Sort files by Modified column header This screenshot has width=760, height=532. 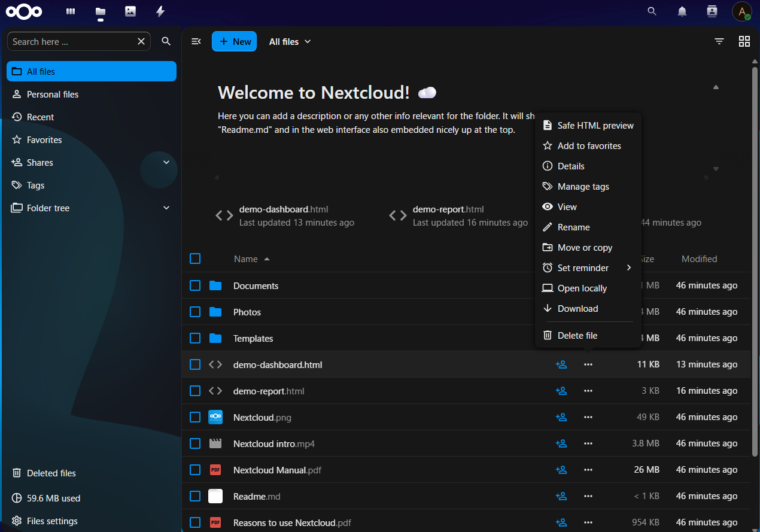click(x=699, y=259)
